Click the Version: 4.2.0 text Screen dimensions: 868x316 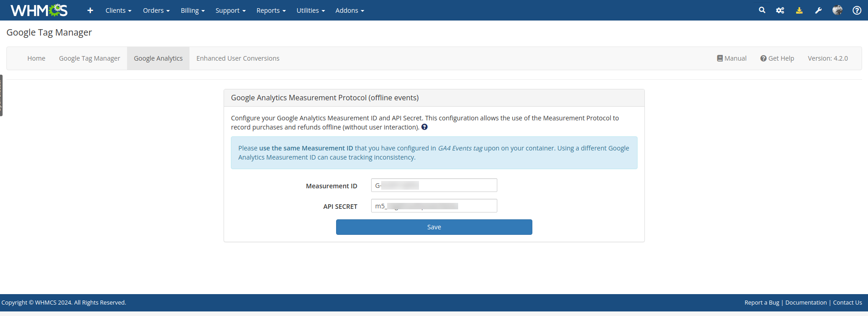coord(828,58)
